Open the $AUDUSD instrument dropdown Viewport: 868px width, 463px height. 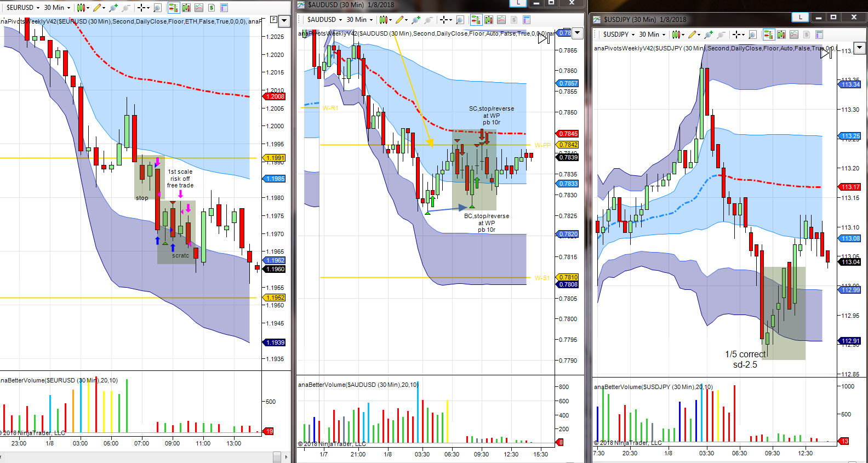324,20
